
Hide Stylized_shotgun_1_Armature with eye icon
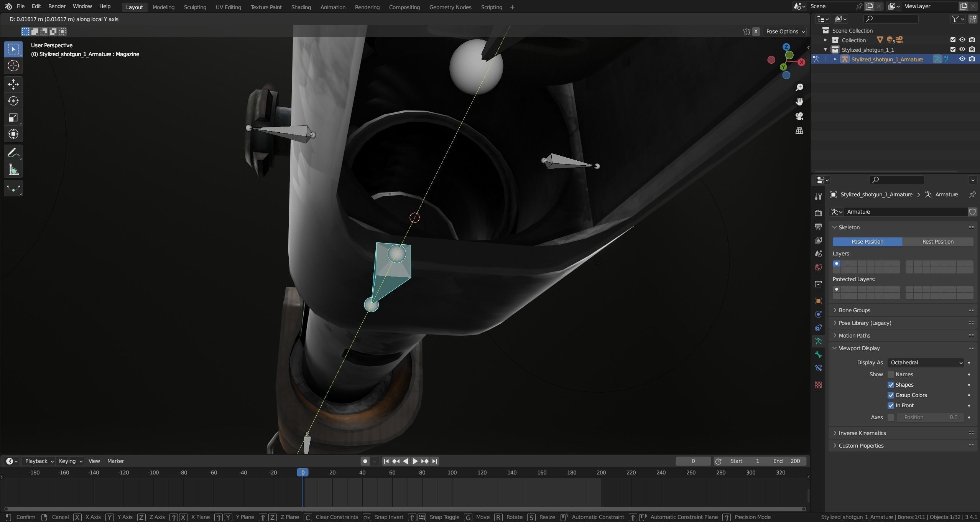coord(962,59)
